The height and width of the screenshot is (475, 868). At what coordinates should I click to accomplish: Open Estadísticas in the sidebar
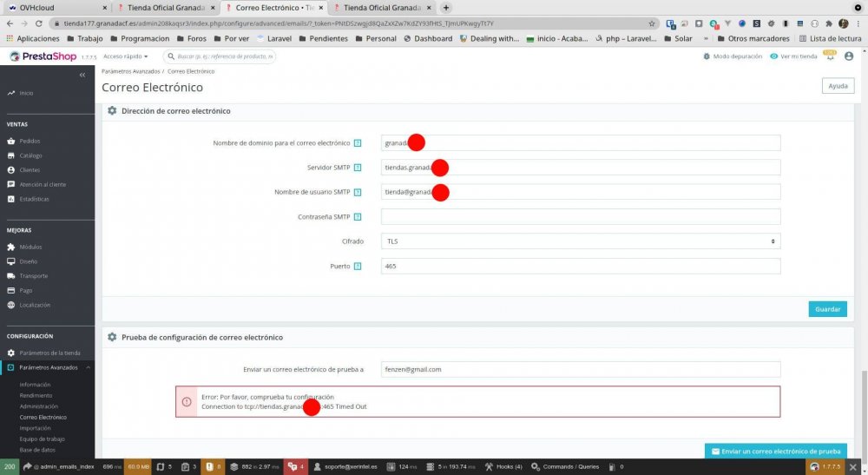click(34, 199)
